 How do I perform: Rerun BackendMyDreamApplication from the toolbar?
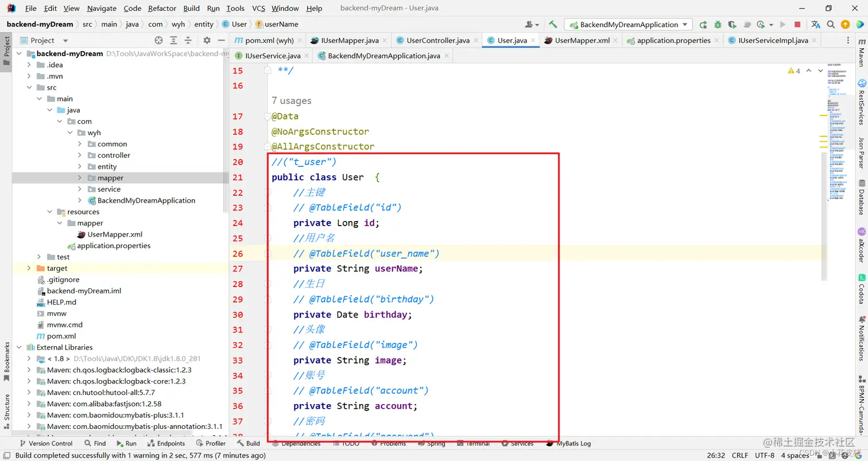click(x=703, y=24)
